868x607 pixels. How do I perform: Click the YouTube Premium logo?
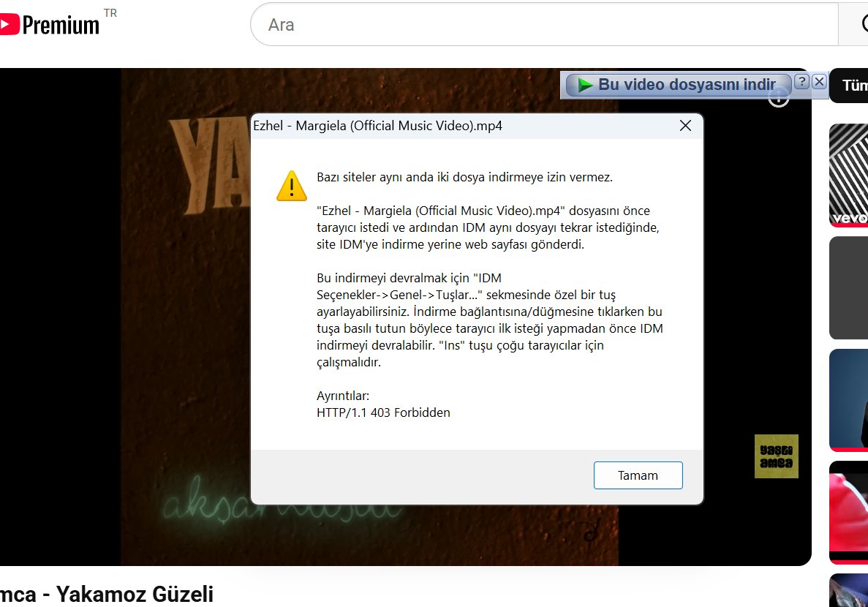tap(50, 24)
